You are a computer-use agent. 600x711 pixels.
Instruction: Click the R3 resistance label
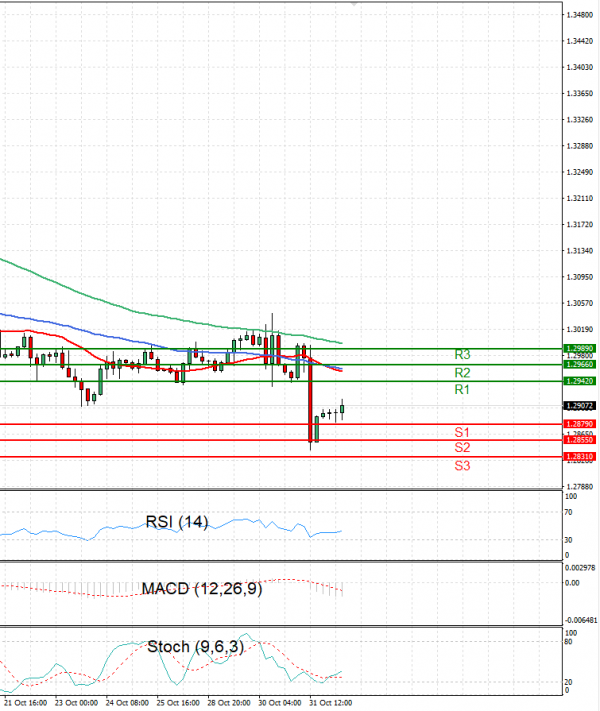(x=462, y=355)
